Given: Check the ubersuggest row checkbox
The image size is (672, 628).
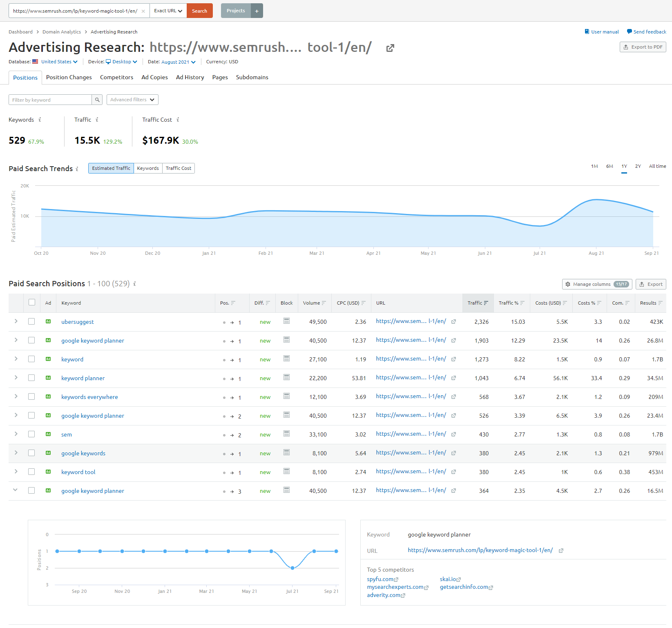Looking at the screenshot, I should (x=31, y=321).
